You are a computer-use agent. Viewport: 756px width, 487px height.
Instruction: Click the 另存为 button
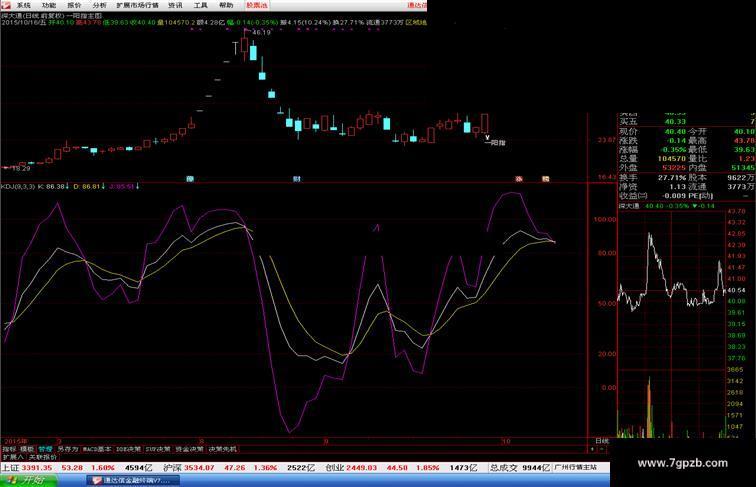[68, 449]
